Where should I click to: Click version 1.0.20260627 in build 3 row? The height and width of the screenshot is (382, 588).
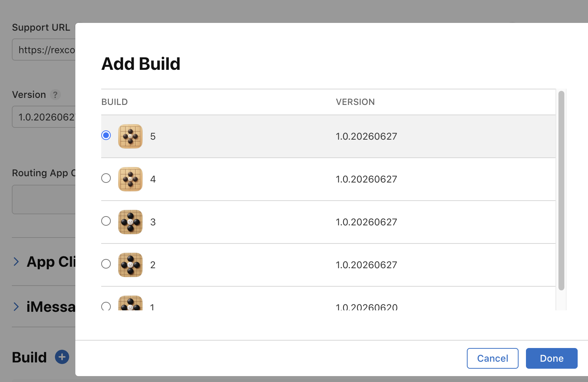coord(366,222)
